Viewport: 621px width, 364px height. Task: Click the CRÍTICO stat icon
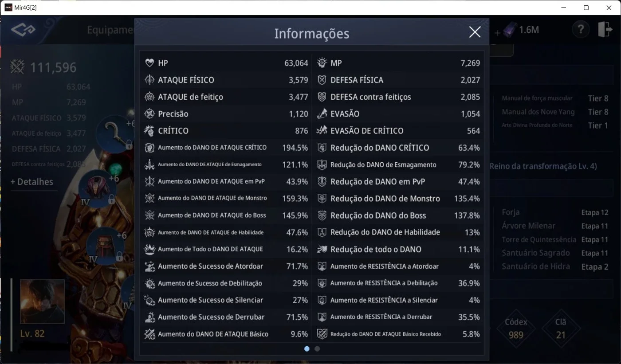[149, 131]
